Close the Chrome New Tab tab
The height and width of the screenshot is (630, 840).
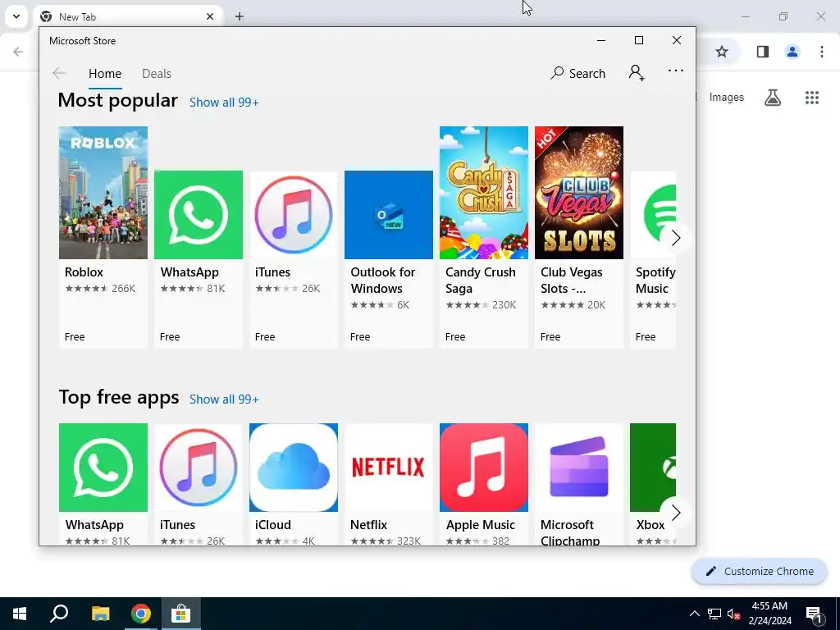pyautogui.click(x=210, y=16)
